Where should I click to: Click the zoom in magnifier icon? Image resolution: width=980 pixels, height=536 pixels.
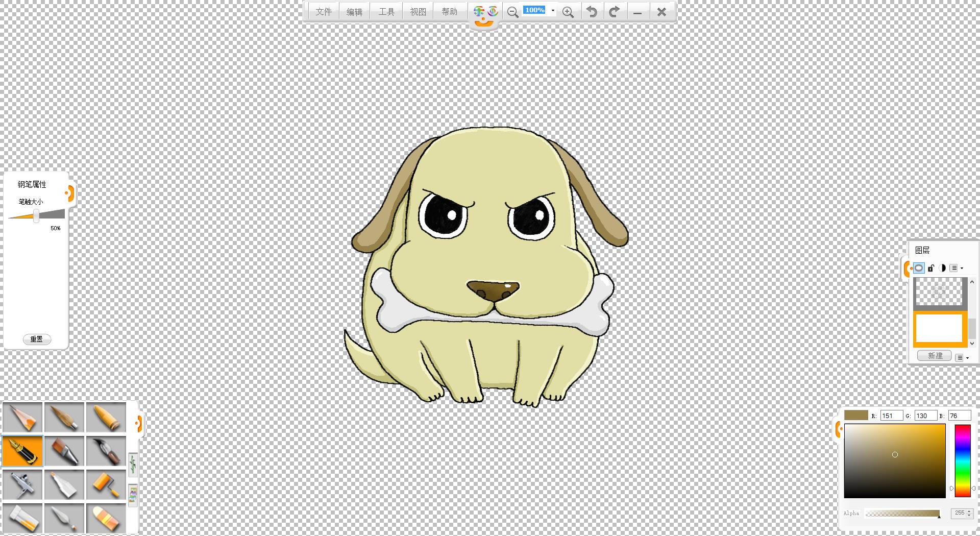[x=568, y=12]
